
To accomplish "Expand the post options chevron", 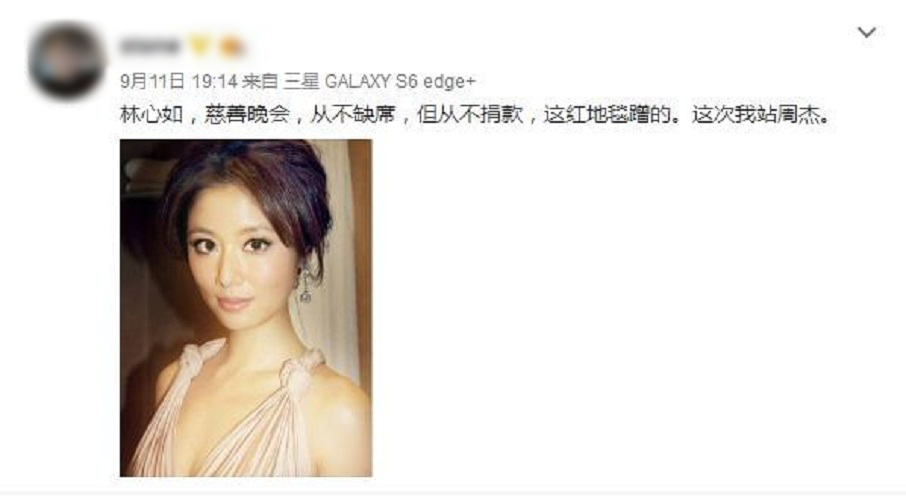I will [x=866, y=32].
